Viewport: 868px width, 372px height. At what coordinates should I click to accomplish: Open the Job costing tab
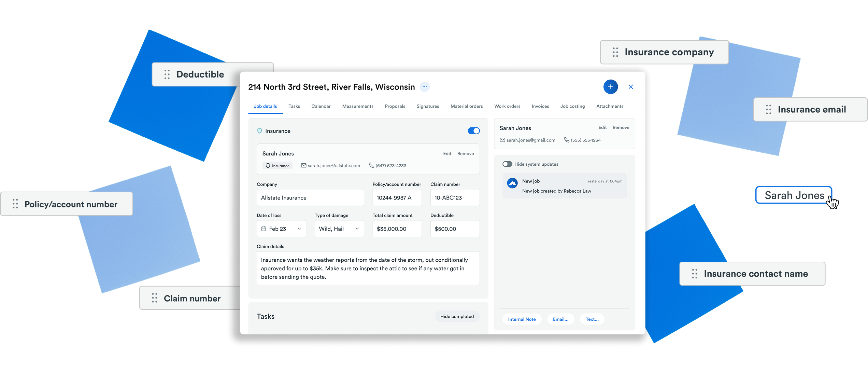click(572, 106)
